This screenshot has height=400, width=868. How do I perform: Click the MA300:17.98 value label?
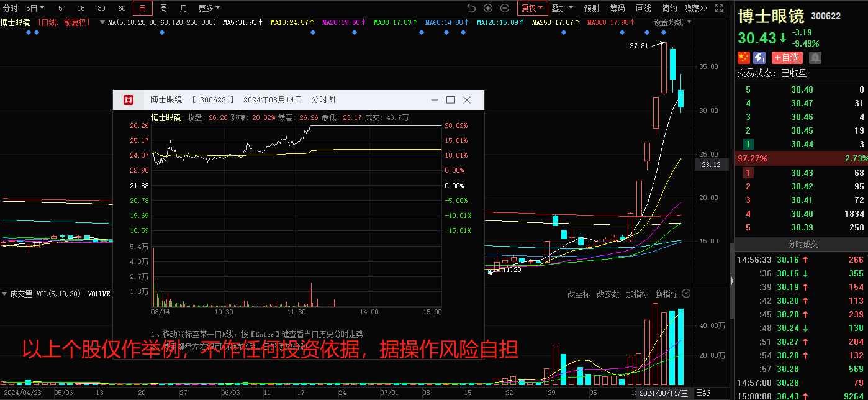(611, 22)
